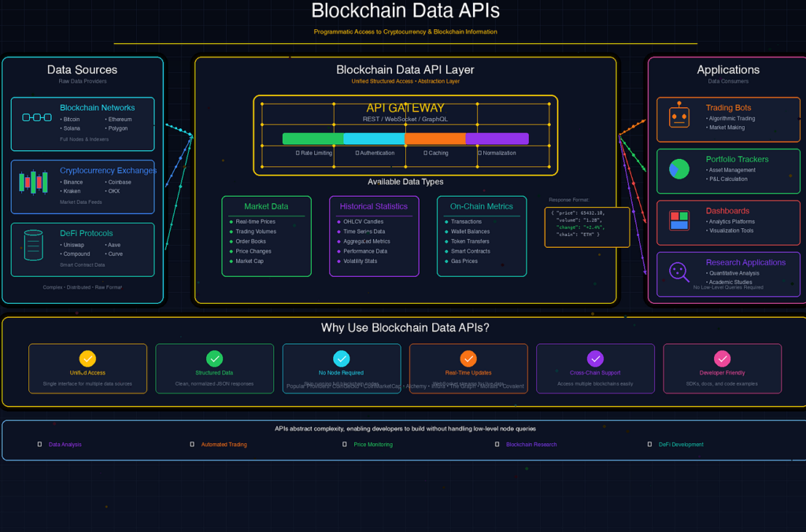Click the purple Cross-Chain Support checkmark icon
The width and height of the screenshot is (806, 532).
coord(595,358)
